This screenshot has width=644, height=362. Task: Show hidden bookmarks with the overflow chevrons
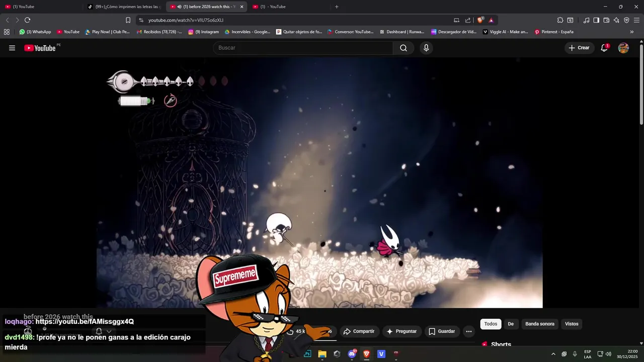632,32
